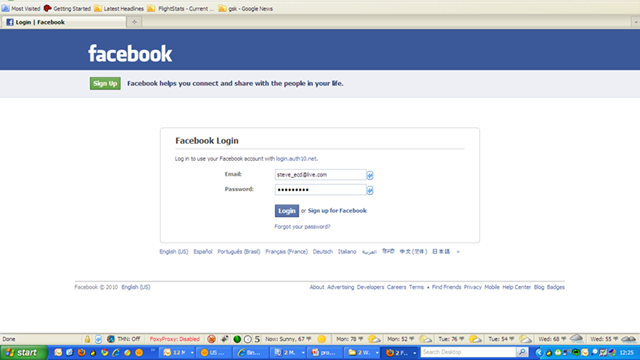Viewport: 640px width, 360px height.
Task: Open the tab list dropdown arrow
Action: pyautogui.click(x=636, y=22)
